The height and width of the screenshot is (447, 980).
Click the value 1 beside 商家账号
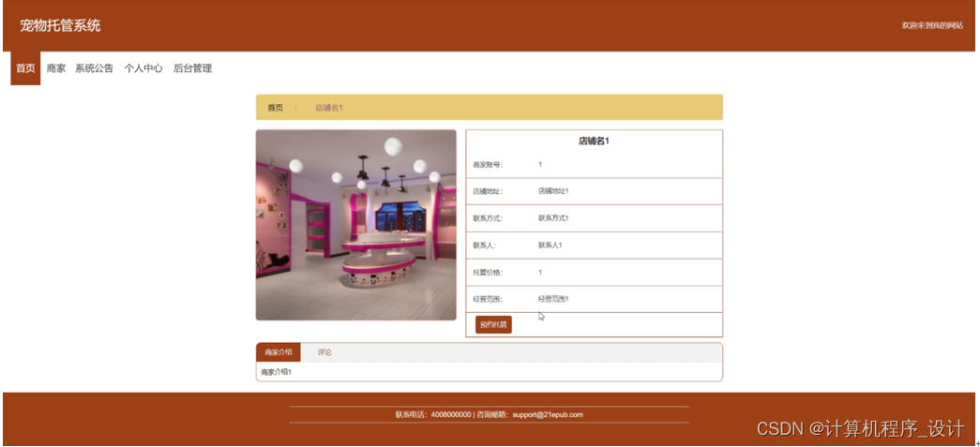pyautogui.click(x=540, y=164)
